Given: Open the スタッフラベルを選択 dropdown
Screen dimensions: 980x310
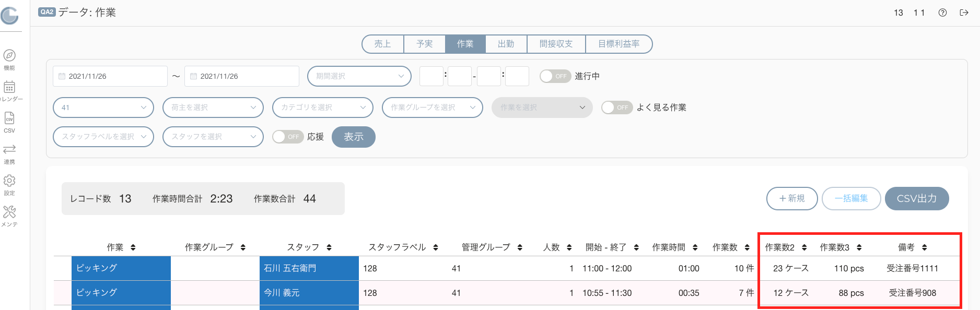Looking at the screenshot, I should 103,137.
